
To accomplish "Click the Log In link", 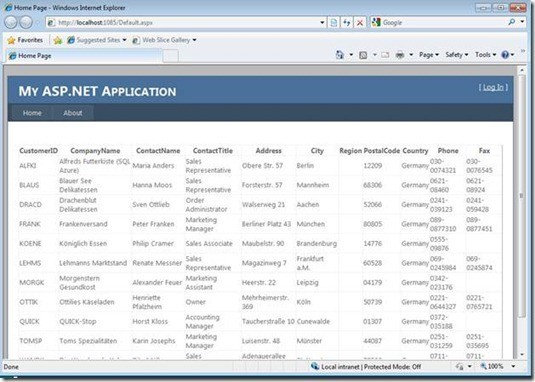I will click(493, 87).
